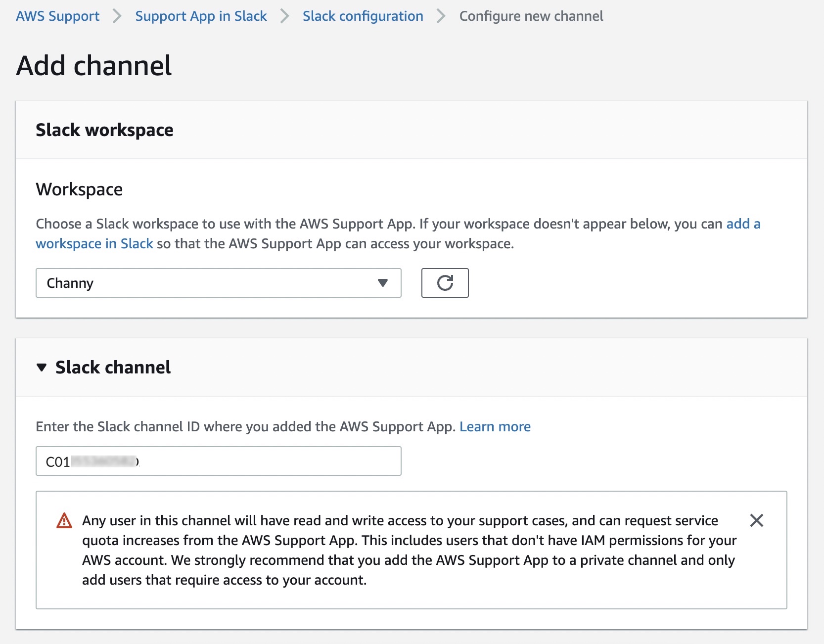Open the Support App in Slack breadcrumb
The image size is (824, 644).
(201, 16)
